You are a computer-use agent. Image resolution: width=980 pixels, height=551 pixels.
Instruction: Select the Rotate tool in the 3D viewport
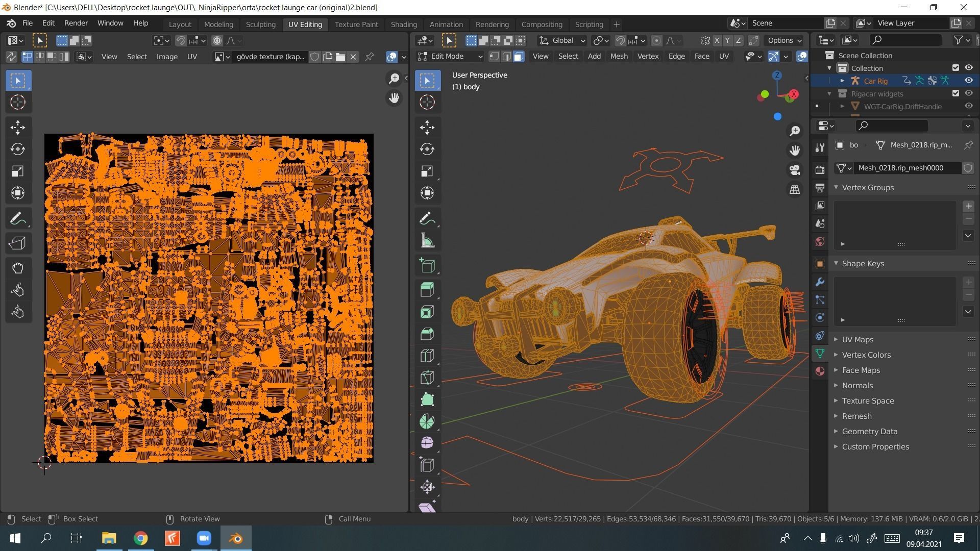[427, 149]
